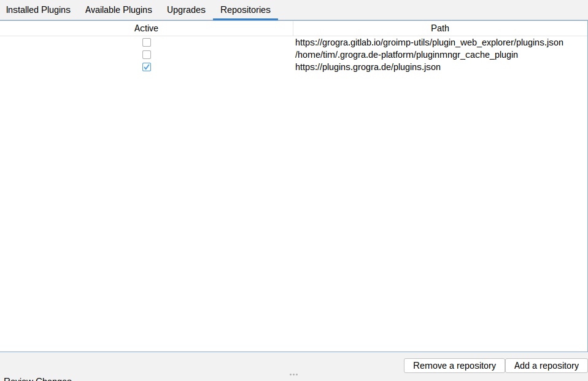Go to the Upgrades tab
The height and width of the screenshot is (381, 588).
tap(186, 10)
